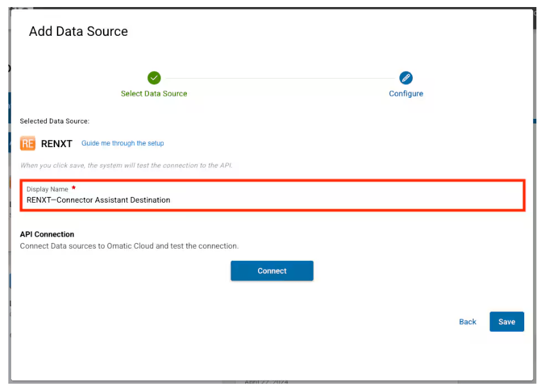
Task: Select the 'Configure' step label
Action: coord(406,94)
